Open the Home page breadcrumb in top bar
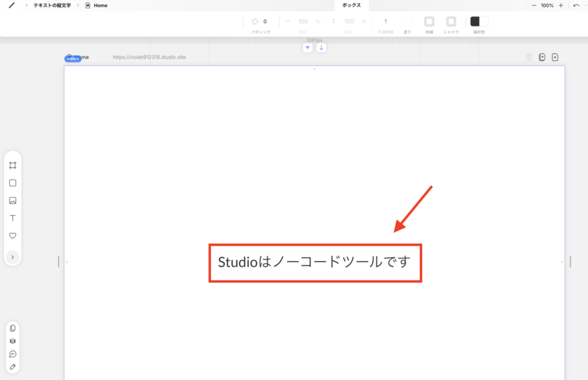Image resolution: width=588 pixels, height=380 pixels. 96,5
